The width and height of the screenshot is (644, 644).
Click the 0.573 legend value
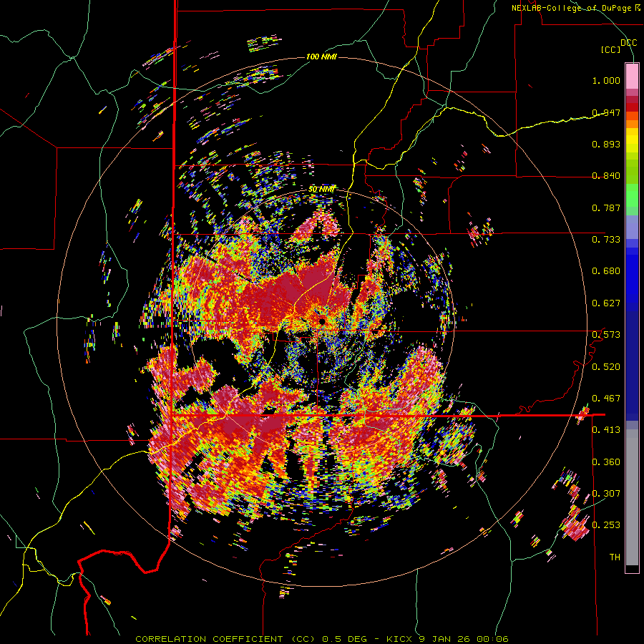(606, 335)
